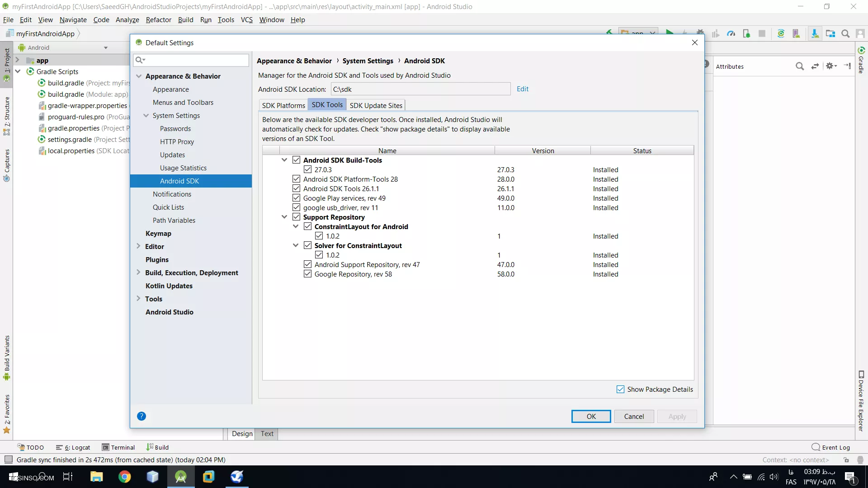Switch to SDK Update Sites tab

coord(376,105)
